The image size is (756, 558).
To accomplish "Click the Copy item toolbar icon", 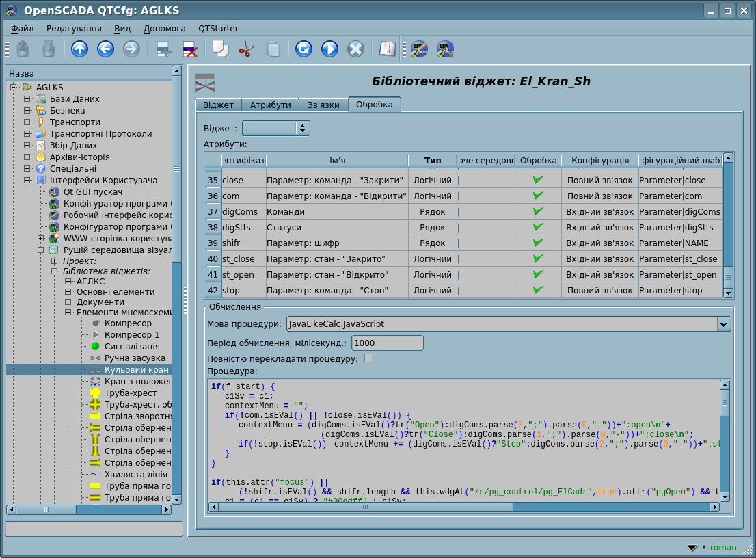I will point(220,49).
